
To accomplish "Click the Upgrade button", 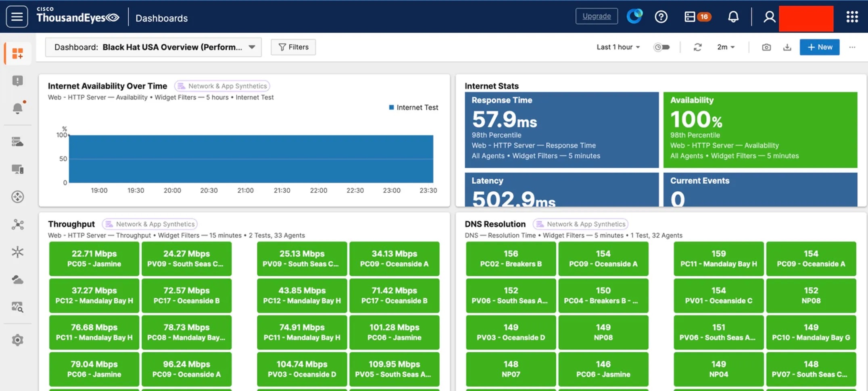I will tap(597, 17).
